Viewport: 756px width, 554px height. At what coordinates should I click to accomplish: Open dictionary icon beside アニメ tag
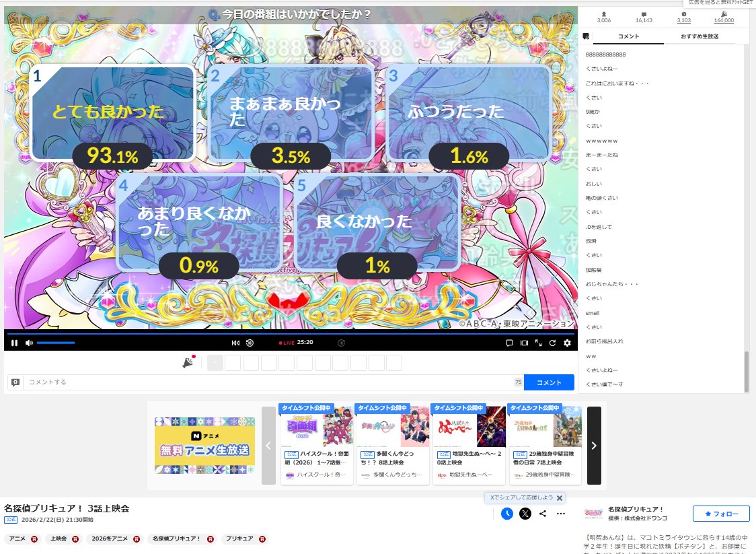[34, 539]
